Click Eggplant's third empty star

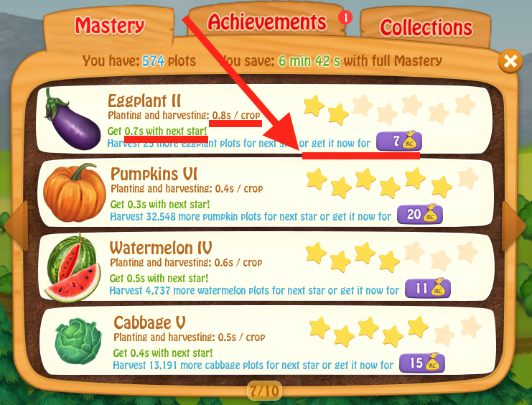(x=363, y=105)
